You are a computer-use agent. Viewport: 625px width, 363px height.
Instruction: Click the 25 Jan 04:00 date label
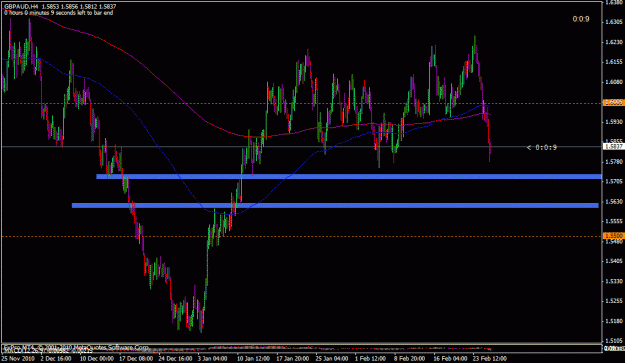[x=333, y=359]
